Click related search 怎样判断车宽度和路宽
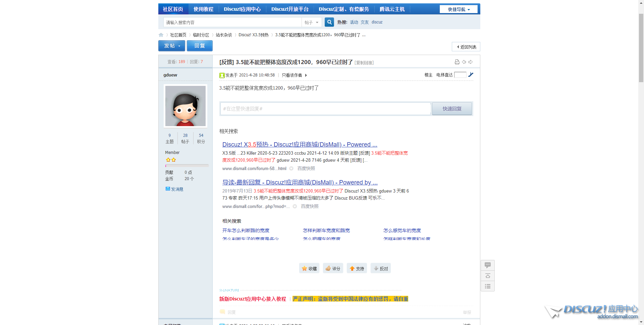Screen dimensions: 644x325 (x=326, y=230)
